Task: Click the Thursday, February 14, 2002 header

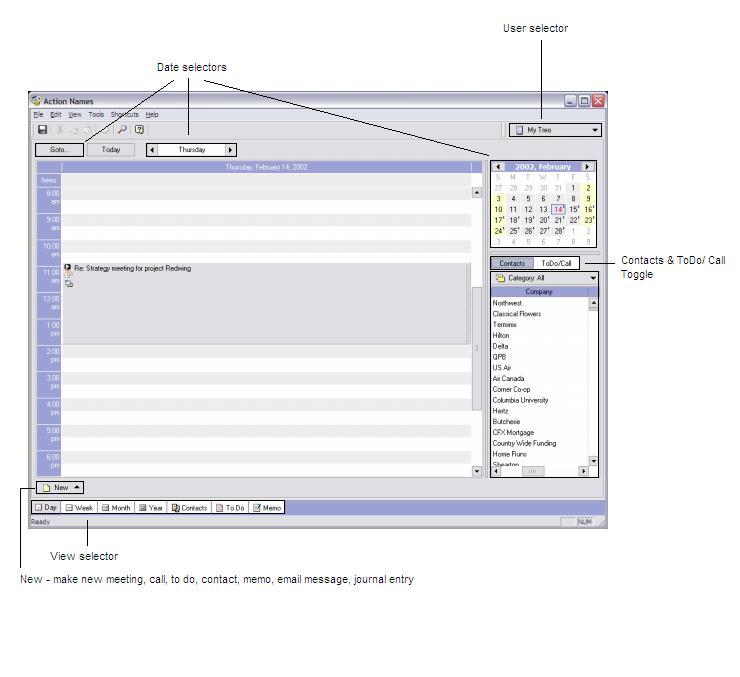Action: [266, 167]
